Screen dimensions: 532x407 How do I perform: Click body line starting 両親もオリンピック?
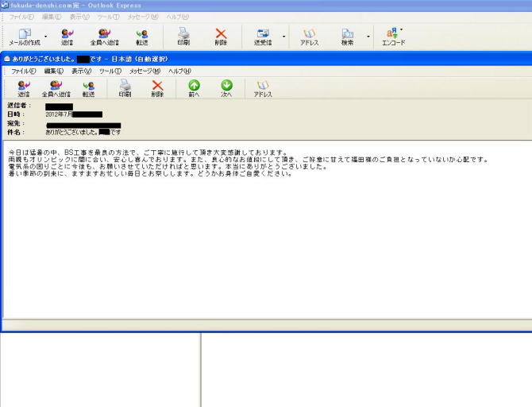pyautogui.click(x=248, y=160)
